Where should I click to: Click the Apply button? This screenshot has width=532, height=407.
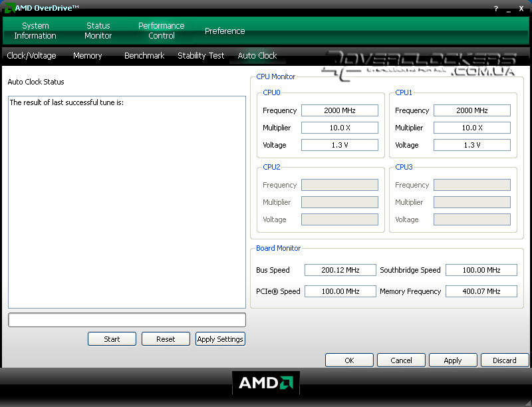[453, 360]
